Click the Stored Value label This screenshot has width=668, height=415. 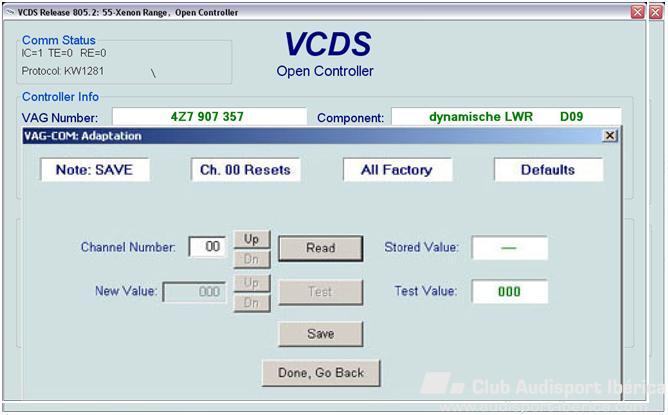tap(421, 247)
